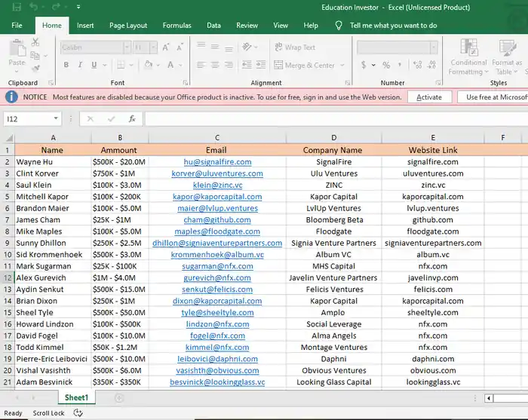Click the Bottom Align icon

pyautogui.click(x=229, y=49)
